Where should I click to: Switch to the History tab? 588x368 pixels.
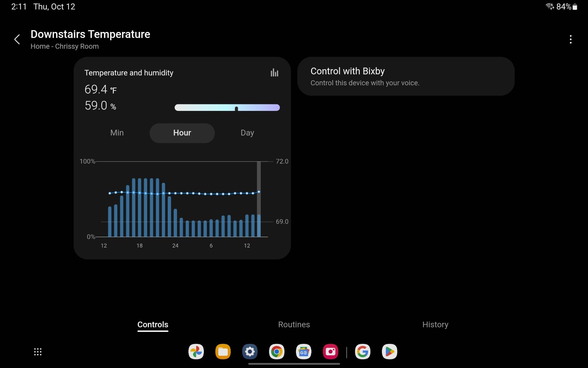coord(435,325)
